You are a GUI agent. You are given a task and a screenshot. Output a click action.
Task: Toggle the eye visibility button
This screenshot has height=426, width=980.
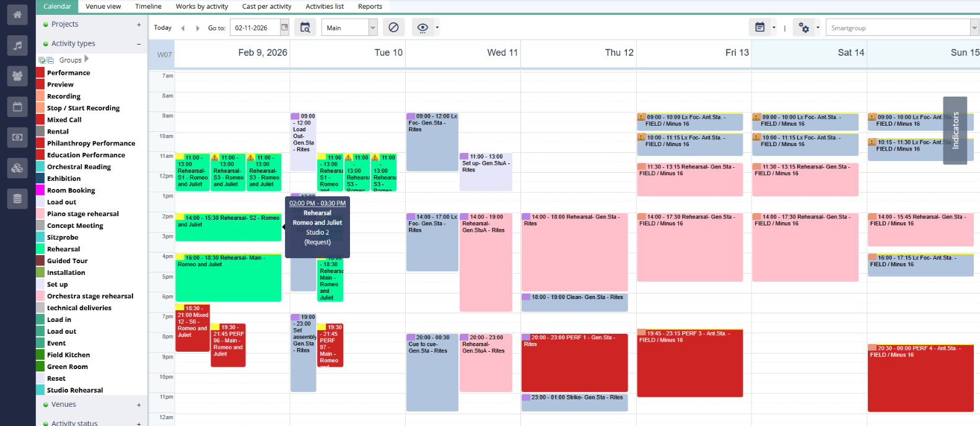tap(422, 28)
